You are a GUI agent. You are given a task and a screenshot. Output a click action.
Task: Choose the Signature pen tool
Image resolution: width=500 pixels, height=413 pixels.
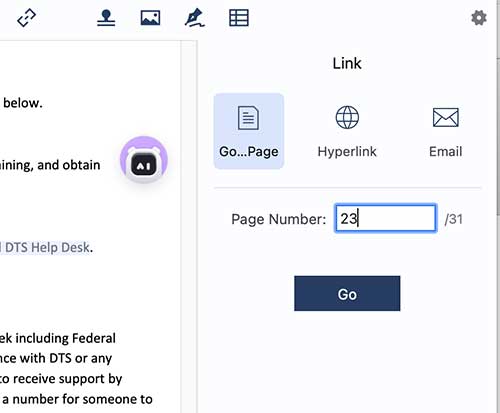tap(195, 18)
